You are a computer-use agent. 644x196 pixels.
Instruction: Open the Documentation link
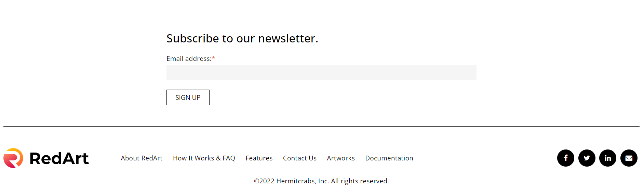(x=389, y=158)
